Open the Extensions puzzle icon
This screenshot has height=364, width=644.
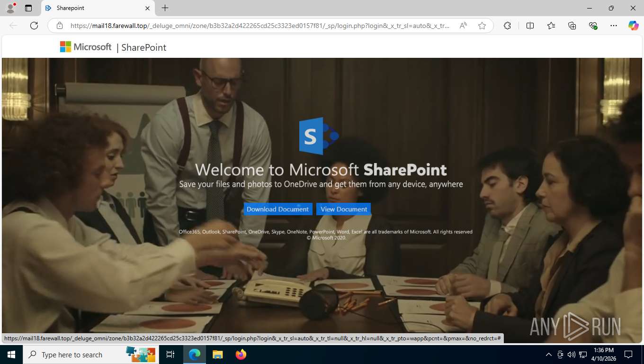pyautogui.click(x=507, y=26)
